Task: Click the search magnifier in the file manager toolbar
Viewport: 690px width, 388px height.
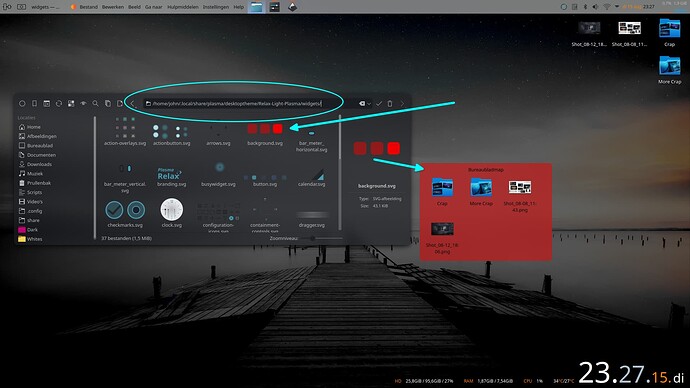Action: click(95, 103)
